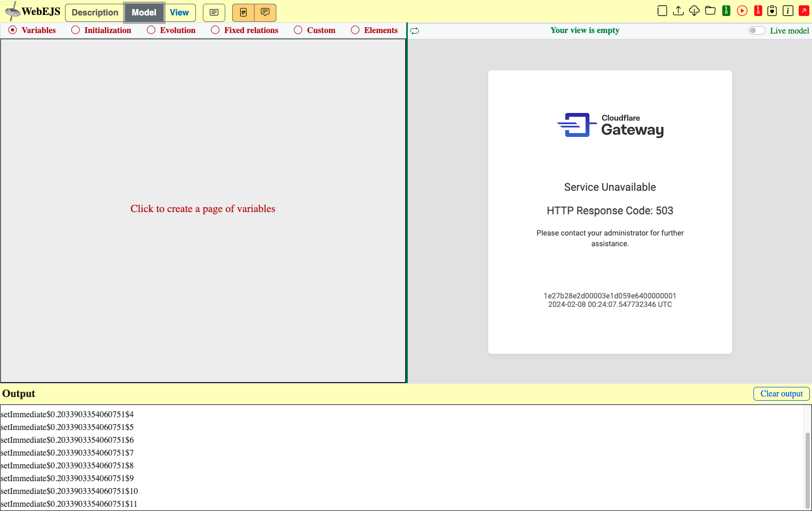Click the Clear output button
Image resolution: width=812 pixels, height=511 pixels.
(781, 394)
